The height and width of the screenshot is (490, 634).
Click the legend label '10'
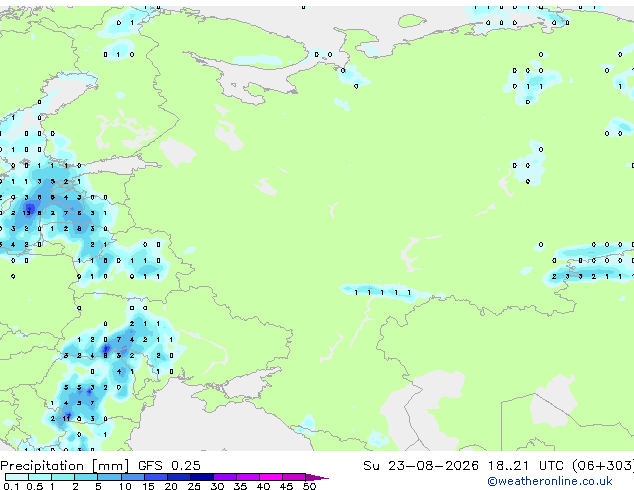point(125,486)
